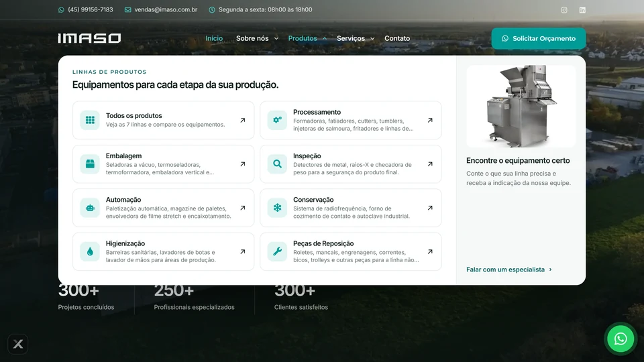Collapse the Produtos menu chevron
Image resolution: width=644 pixels, height=362 pixels.
[x=325, y=39]
